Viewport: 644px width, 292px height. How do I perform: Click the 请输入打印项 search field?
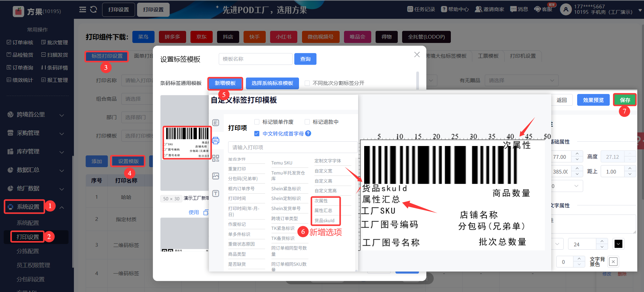pos(293,147)
